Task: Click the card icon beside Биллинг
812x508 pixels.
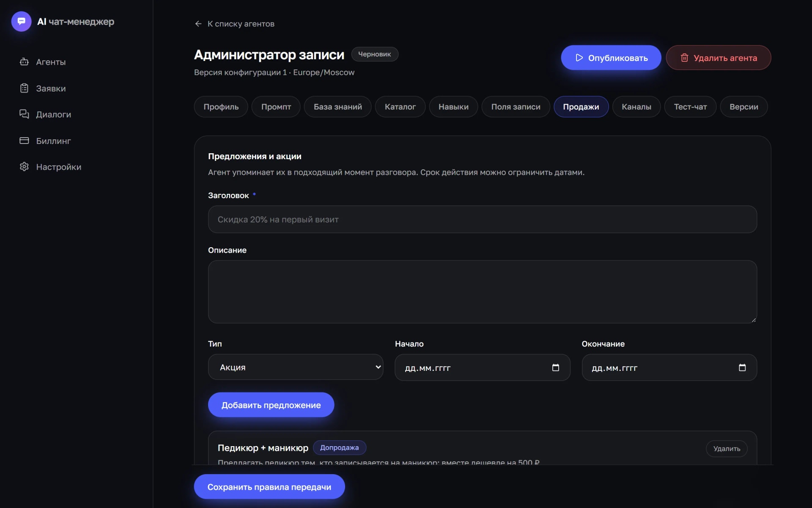Action: coord(24,141)
